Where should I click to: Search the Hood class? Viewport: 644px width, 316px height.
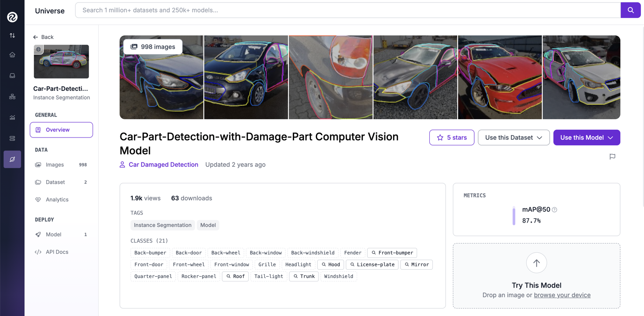[331, 264]
